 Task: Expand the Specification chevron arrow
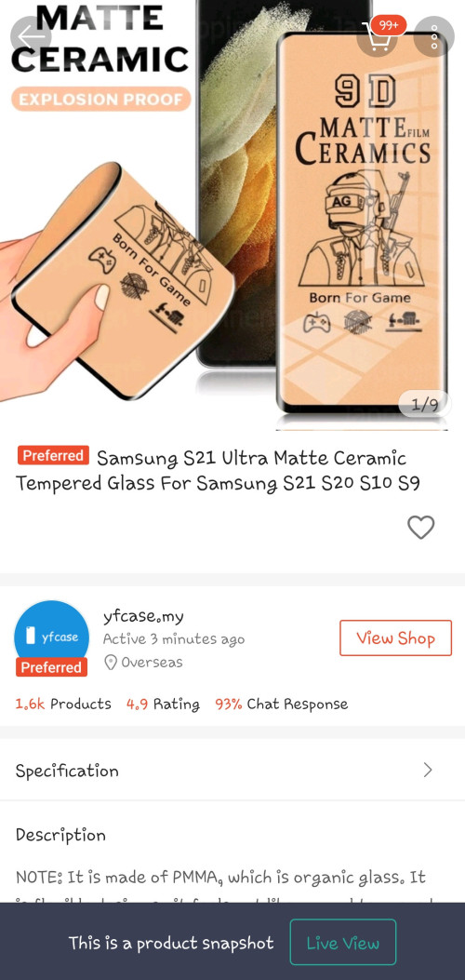[x=428, y=770]
